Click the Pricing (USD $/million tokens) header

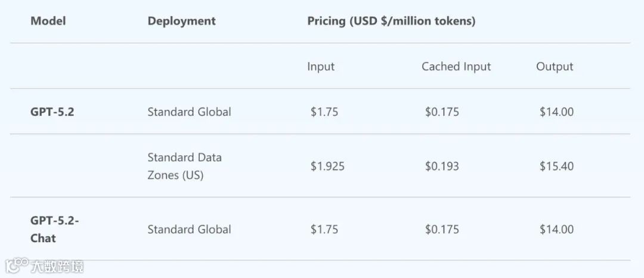pyautogui.click(x=391, y=21)
